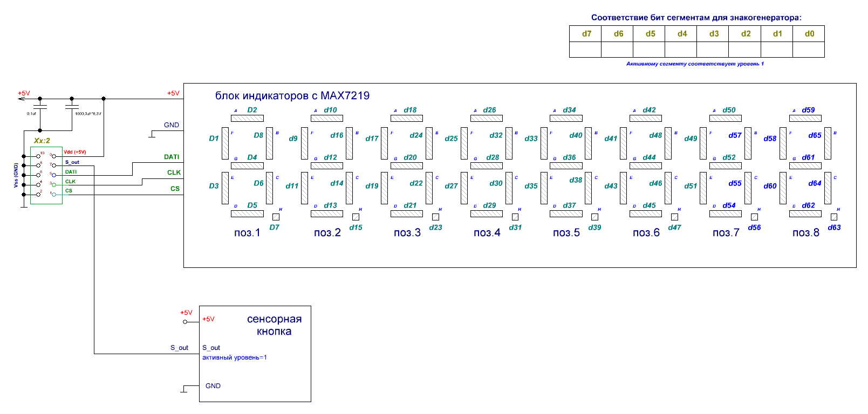Viewport: 868px width, 414px height.
Task: Select the d0 header cell in bit table
Action: (809, 33)
